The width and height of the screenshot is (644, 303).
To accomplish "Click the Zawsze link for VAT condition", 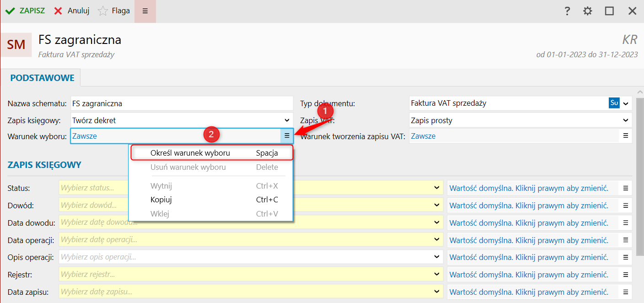I will pyautogui.click(x=423, y=136).
